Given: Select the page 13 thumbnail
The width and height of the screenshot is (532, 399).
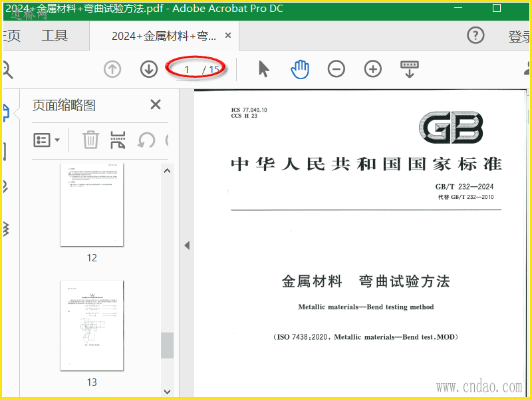Looking at the screenshot, I should click(92, 325).
